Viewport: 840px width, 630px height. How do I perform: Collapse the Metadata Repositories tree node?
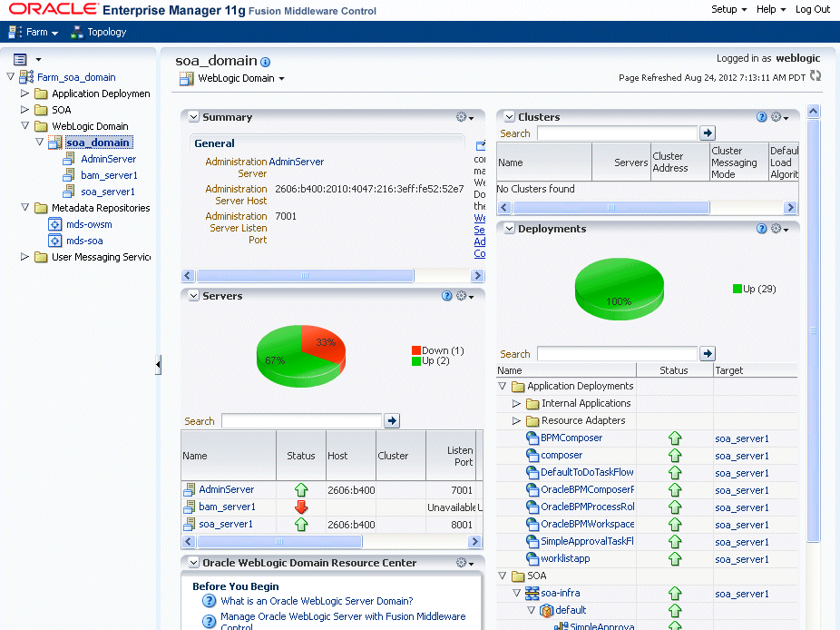coord(24,207)
